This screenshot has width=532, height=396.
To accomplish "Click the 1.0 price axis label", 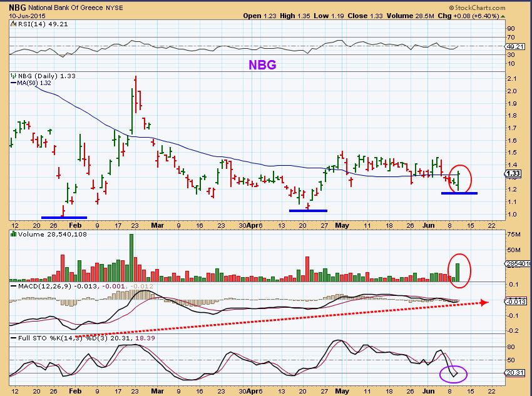I will coord(512,215).
